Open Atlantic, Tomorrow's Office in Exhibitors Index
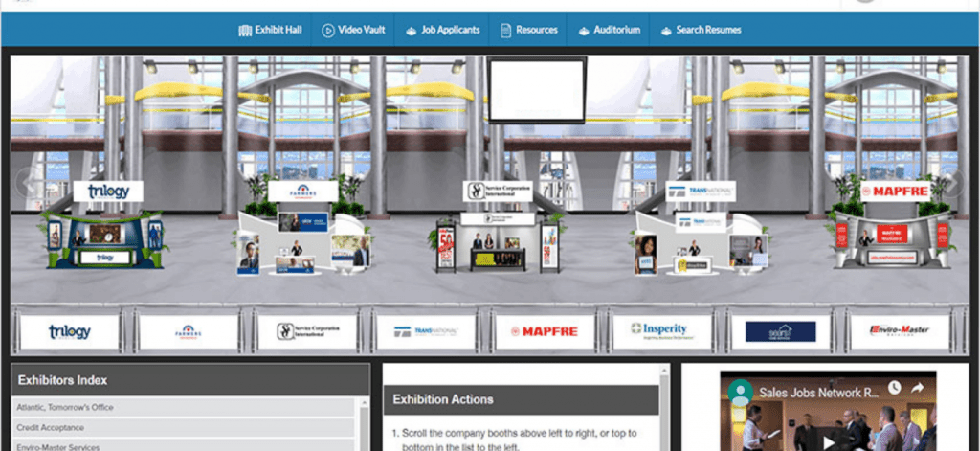Image resolution: width=980 pixels, height=451 pixels. click(65, 407)
